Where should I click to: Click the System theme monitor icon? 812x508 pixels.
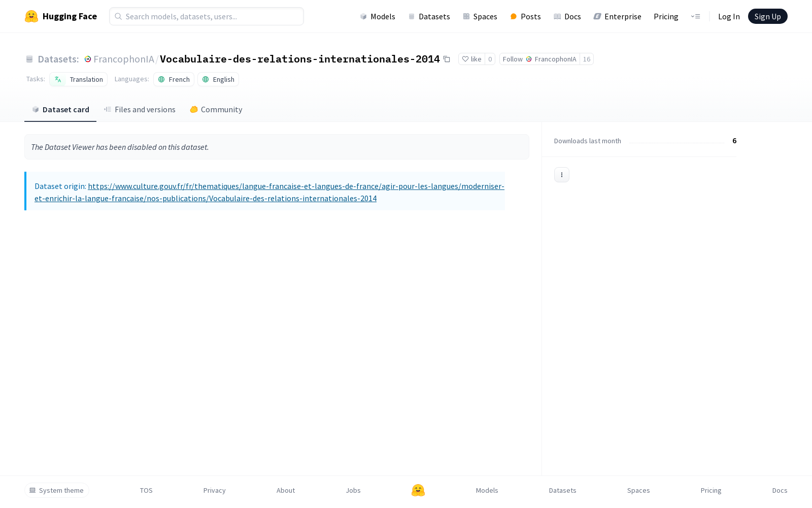click(x=32, y=490)
